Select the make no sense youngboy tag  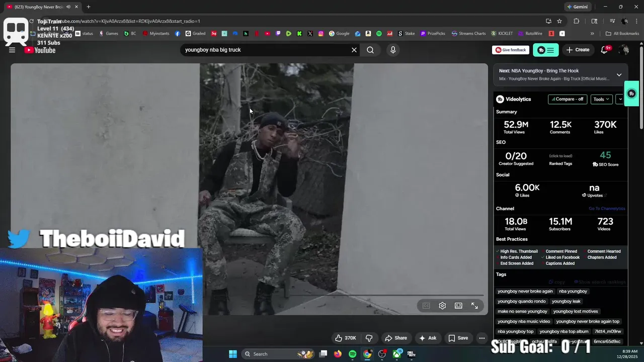[x=522, y=311]
